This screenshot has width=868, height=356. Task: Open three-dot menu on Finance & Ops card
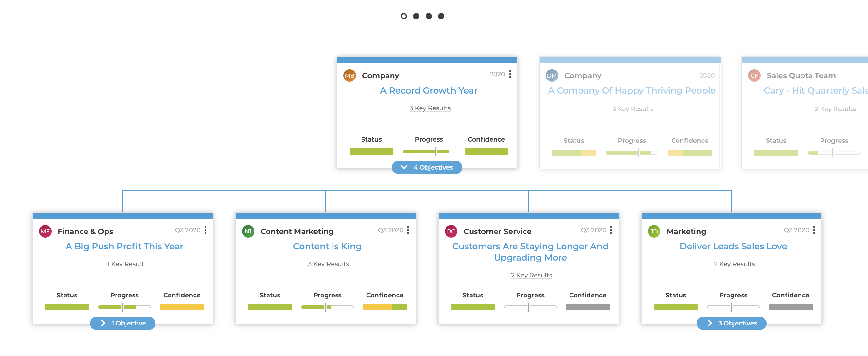[205, 230]
